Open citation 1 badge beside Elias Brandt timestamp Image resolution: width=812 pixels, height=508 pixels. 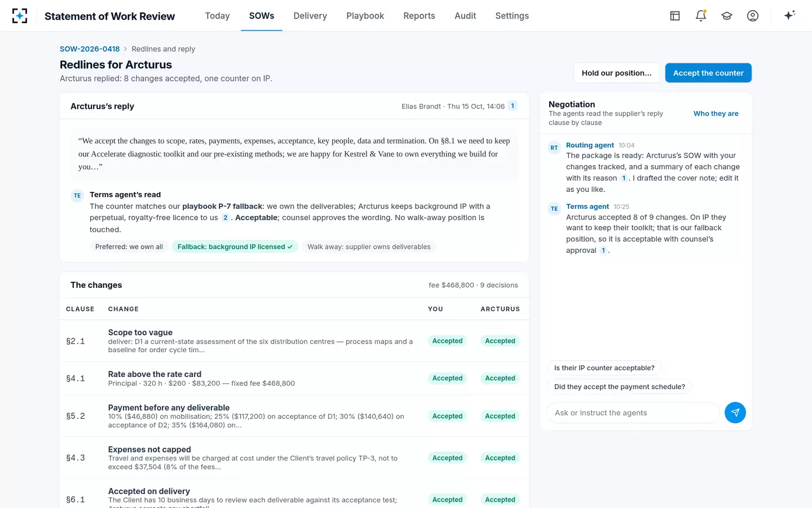tap(513, 106)
